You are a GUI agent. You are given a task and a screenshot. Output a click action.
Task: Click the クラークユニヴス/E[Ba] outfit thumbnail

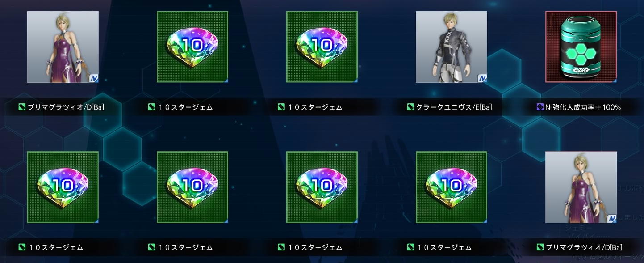[452, 47]
